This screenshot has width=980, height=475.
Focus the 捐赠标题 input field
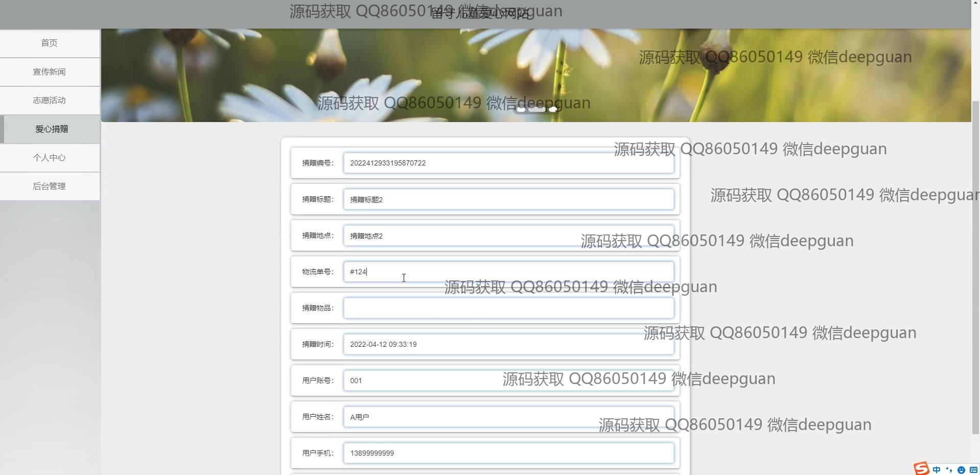pyautogui.click(x=508, y=199)
